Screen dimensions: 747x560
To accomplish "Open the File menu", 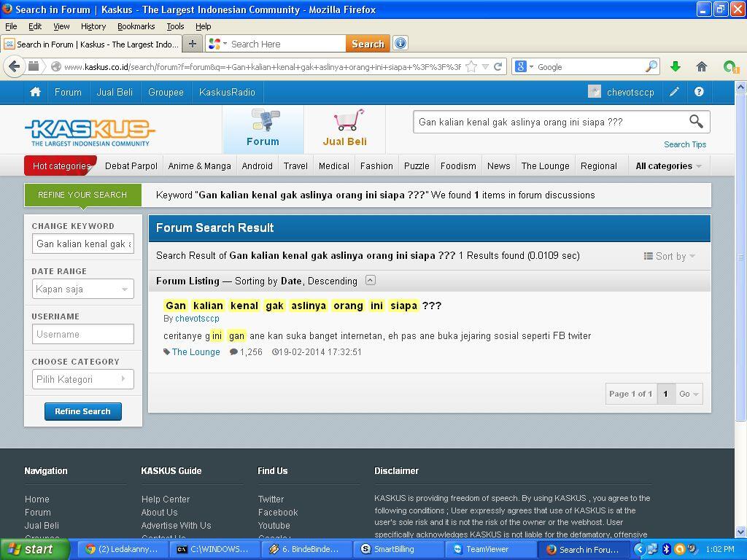I will tap(11, 26).
